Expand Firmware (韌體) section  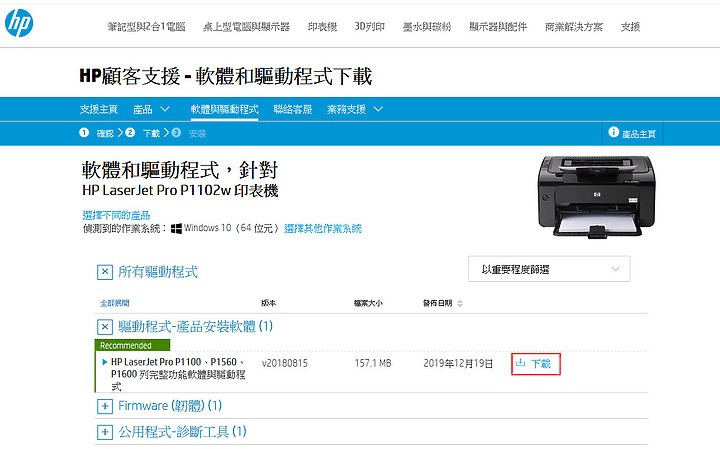point(105,406)
